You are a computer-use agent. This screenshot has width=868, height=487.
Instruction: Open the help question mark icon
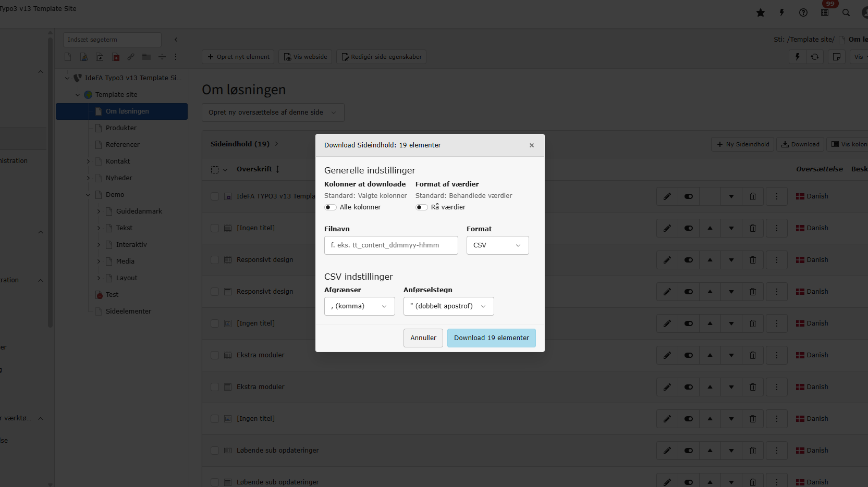(x=803, y=13)
